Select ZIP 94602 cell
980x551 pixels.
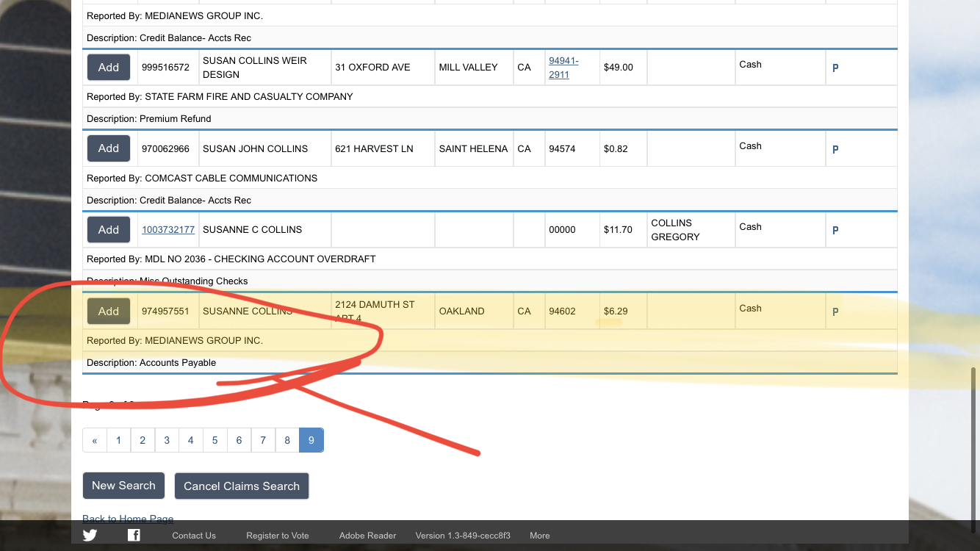572,311
